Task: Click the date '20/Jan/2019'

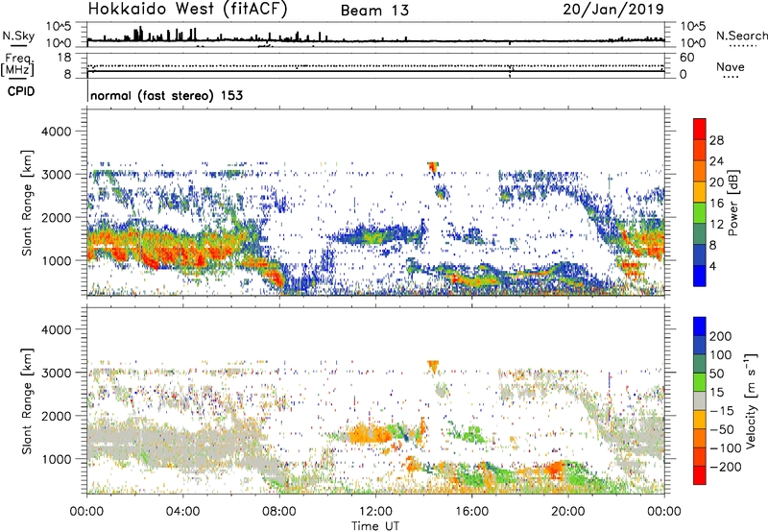Action: tap(613, 10)
